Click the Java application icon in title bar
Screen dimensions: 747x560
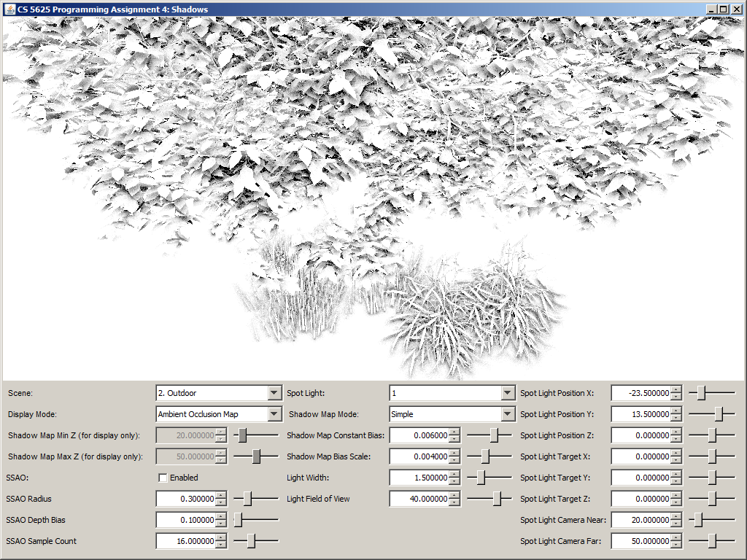point(9,9)
